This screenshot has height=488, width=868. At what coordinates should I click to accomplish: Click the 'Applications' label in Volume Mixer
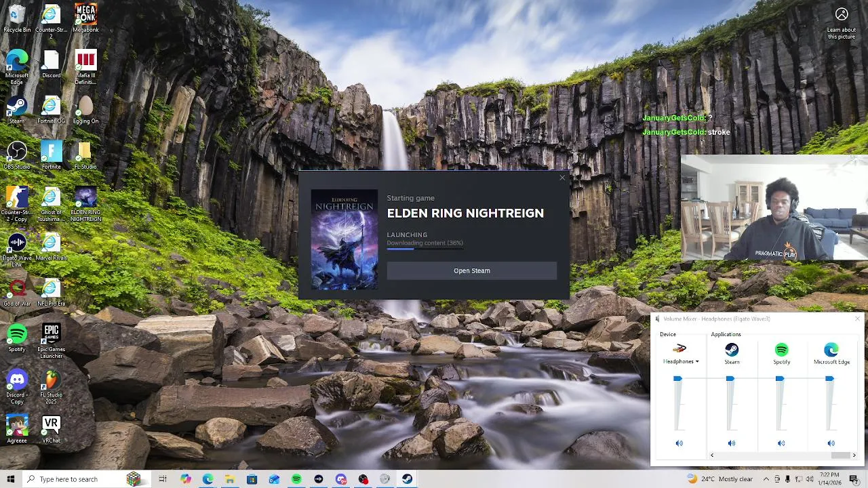726,334
